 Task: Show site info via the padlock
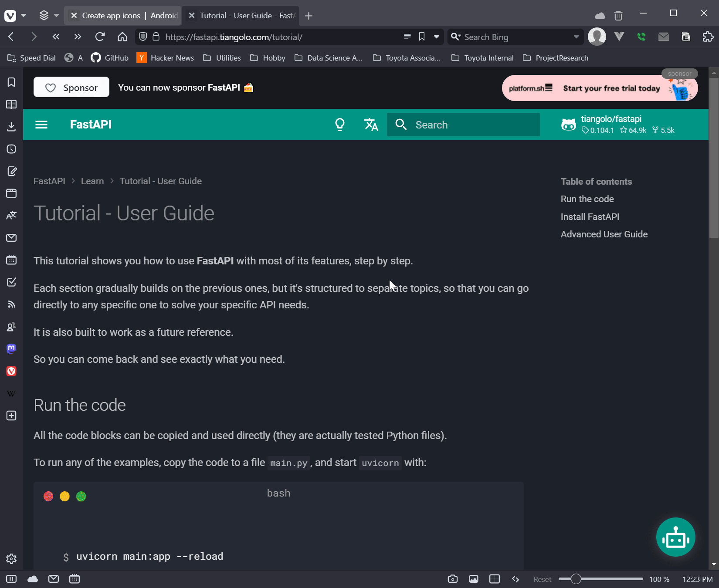coord(156,37)
